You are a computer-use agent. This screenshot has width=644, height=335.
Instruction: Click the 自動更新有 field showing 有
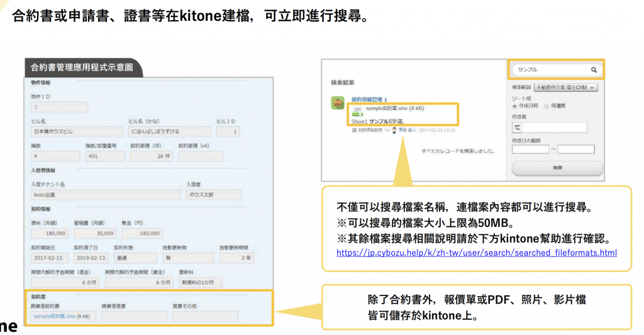point(188,258)
